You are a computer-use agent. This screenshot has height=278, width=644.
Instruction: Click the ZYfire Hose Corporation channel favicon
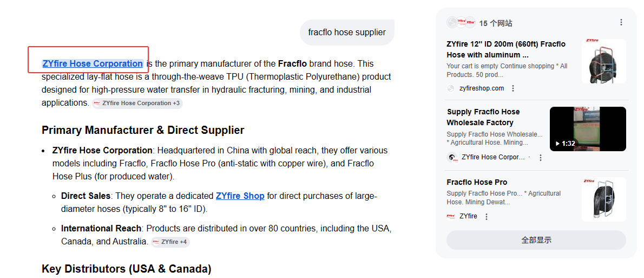tap(451, 158)
